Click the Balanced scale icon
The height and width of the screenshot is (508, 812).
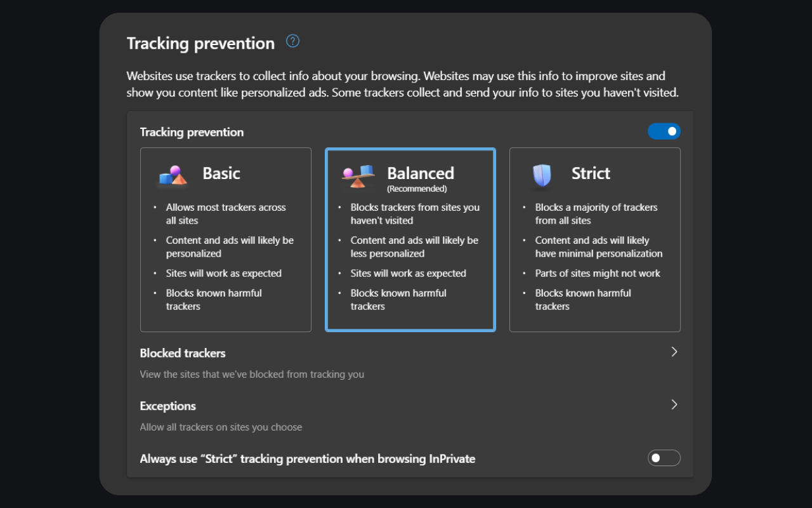[x=358, y=176]
